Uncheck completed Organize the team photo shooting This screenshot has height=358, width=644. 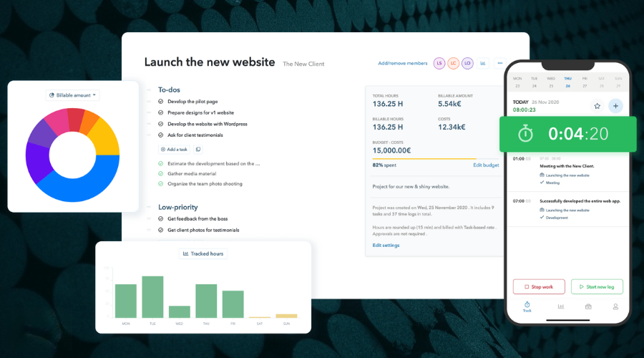[x=160, y=184]
